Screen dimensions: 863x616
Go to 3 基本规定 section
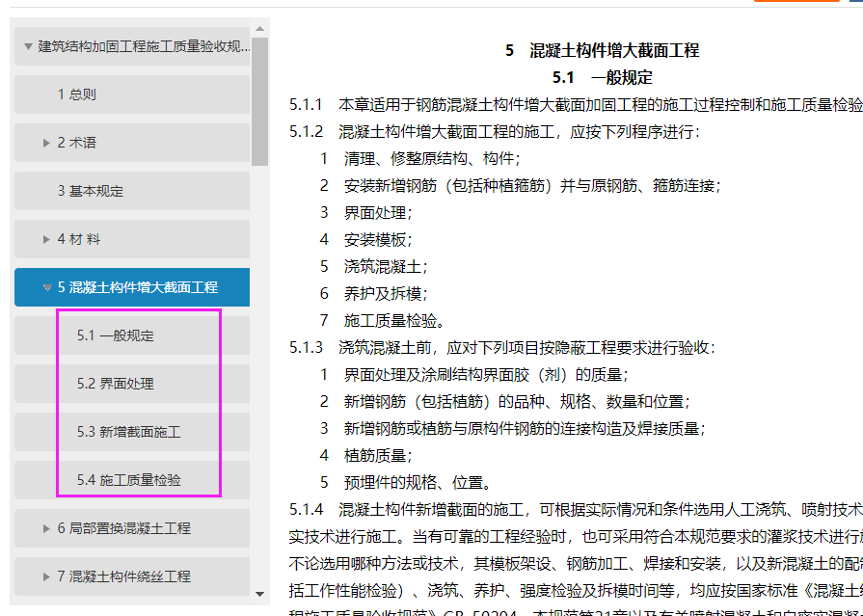click(x=91, y=191)
